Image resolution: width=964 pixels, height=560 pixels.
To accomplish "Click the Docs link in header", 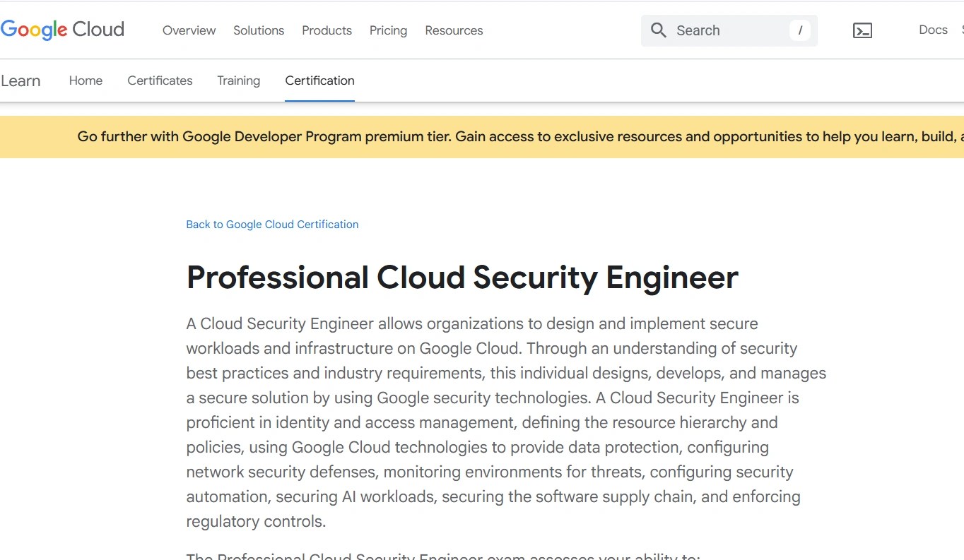I will pos(933,30).
